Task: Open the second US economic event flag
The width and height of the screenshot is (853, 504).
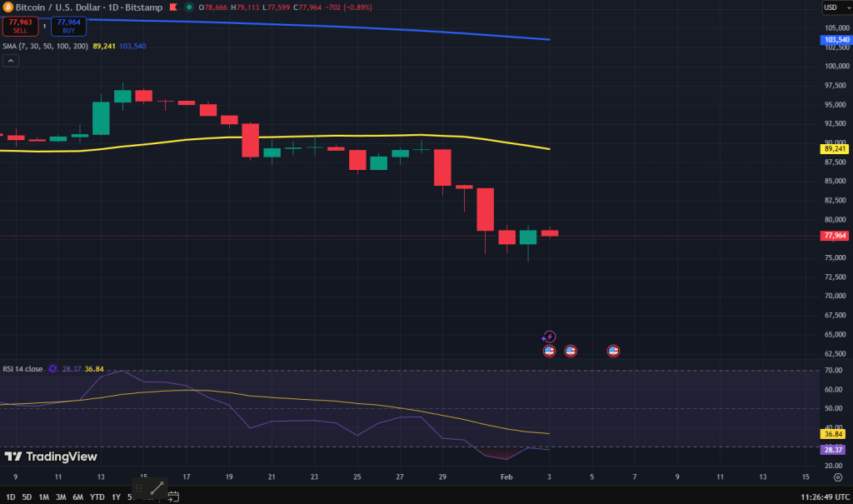Action: (571, 351)
